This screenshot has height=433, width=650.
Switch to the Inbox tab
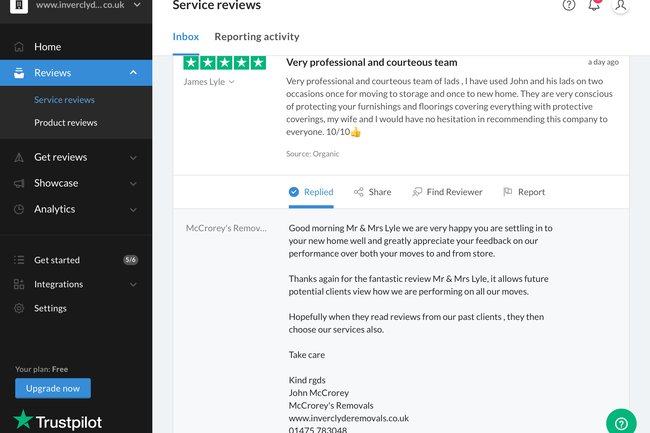point(186,37)
